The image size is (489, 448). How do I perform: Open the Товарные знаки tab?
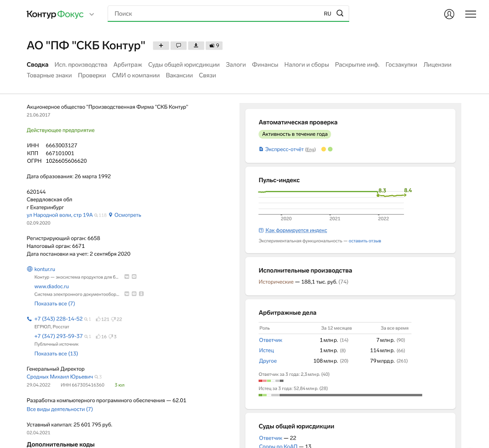point(49,75)
